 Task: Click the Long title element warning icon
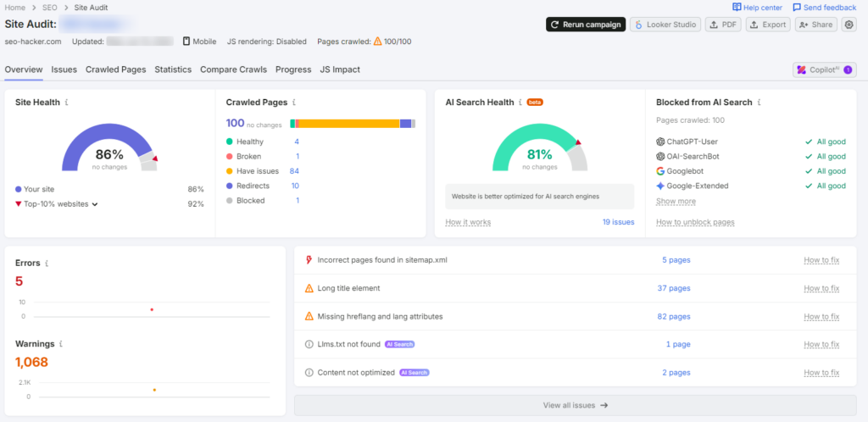[309, 288]
